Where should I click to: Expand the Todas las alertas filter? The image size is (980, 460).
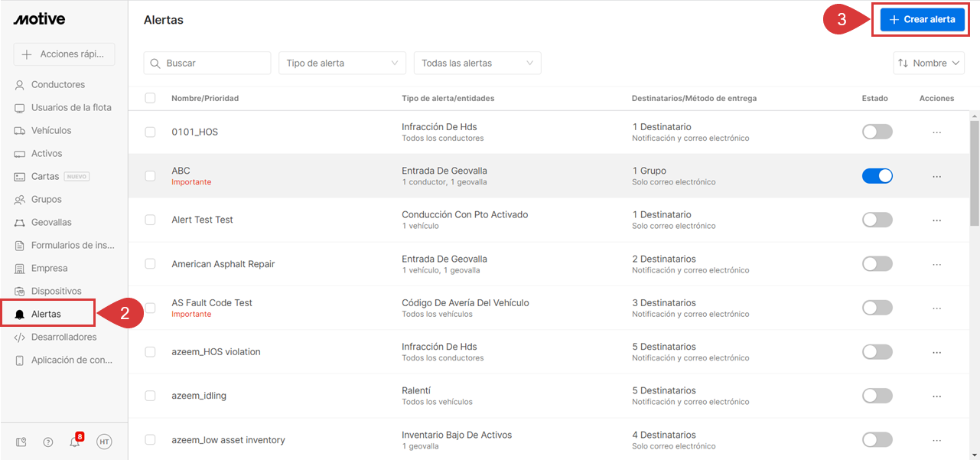pos(477,63)
